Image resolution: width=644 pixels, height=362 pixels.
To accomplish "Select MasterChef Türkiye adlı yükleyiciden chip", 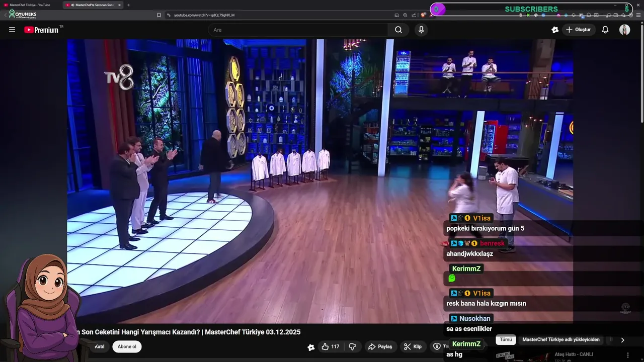I will 561,340.
